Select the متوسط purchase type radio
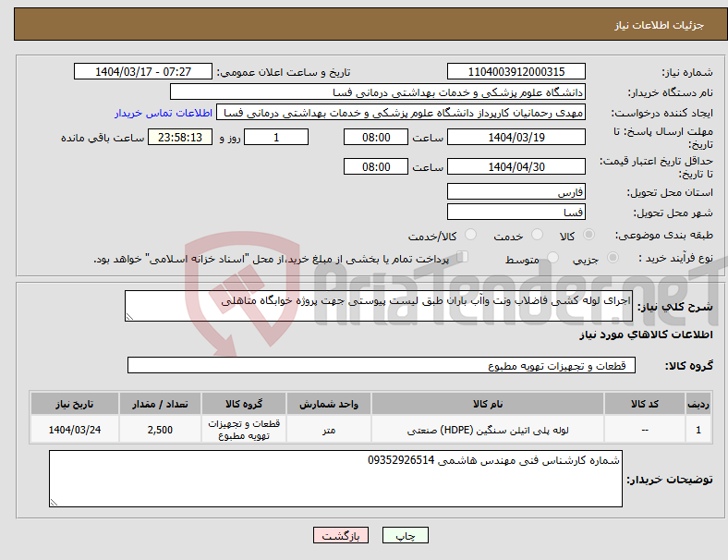Image resolution: width=728 pixels, height=560 pixels. pos(552,257)
